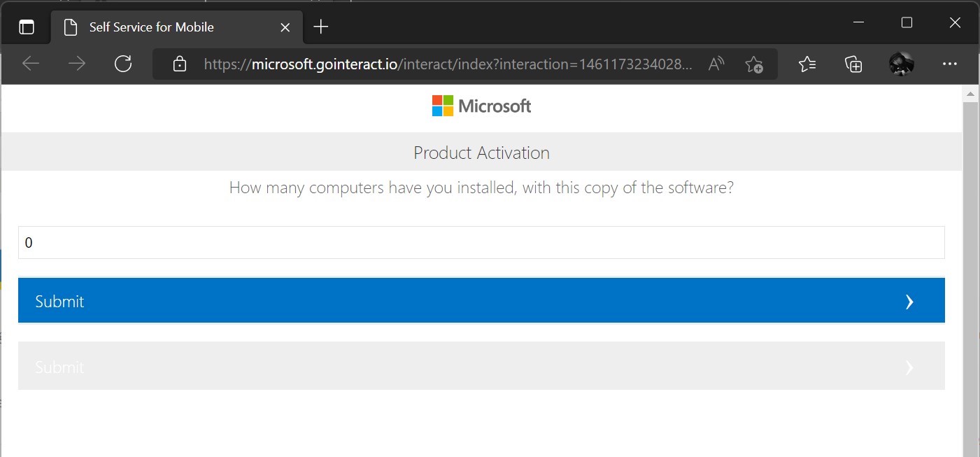Image resolution: width=980 pixels, height=457 pixels.
Task: Open the Settings and more menu
Action: click(949, 64)
